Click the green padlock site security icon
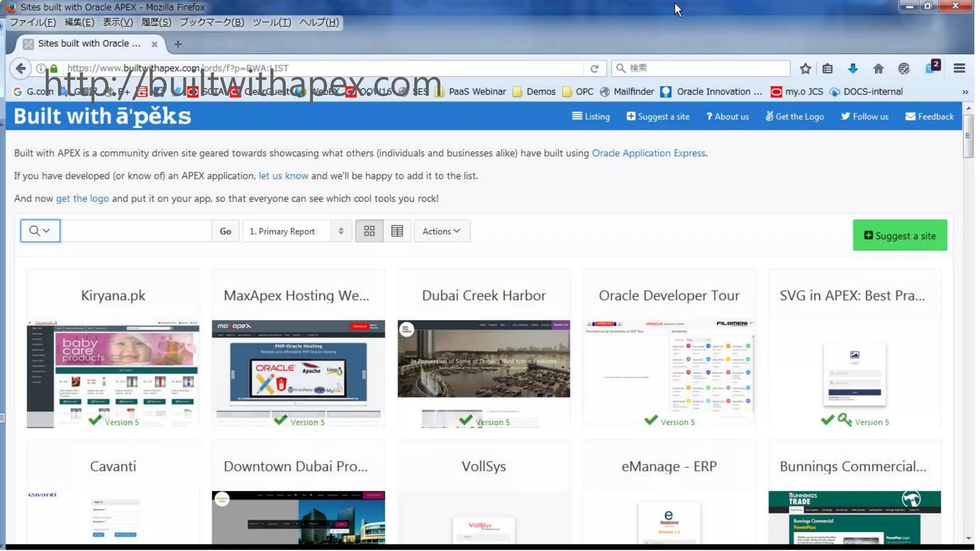 [54, 68]
